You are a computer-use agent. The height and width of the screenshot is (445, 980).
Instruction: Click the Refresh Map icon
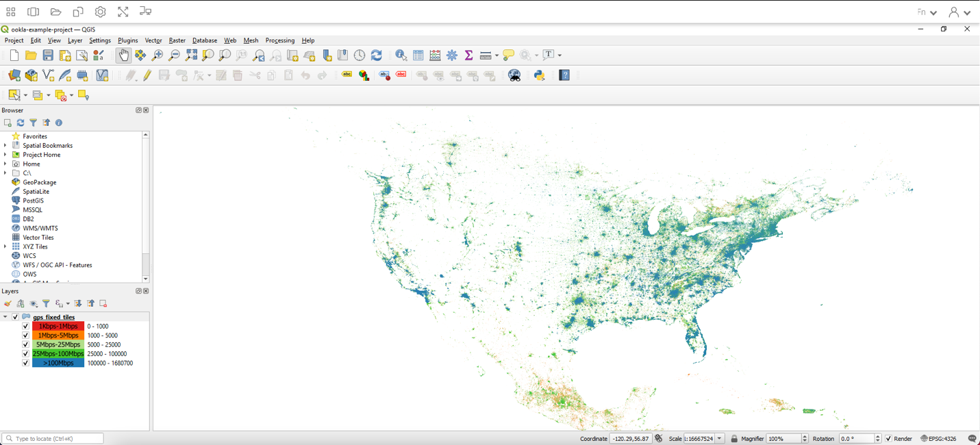377,55
